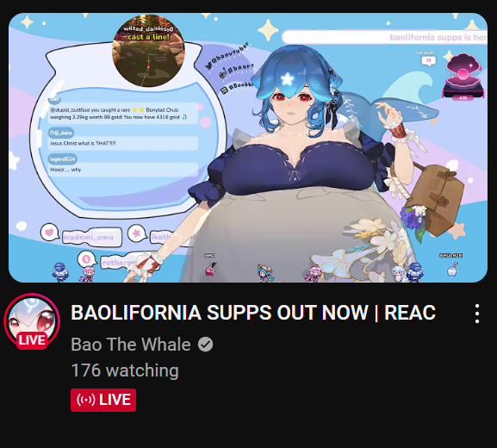Image resolution: width=497 pixels, height=448 pixels.
Task: Click the heart speech bubble icon
Action: click(x=49, y=233)
